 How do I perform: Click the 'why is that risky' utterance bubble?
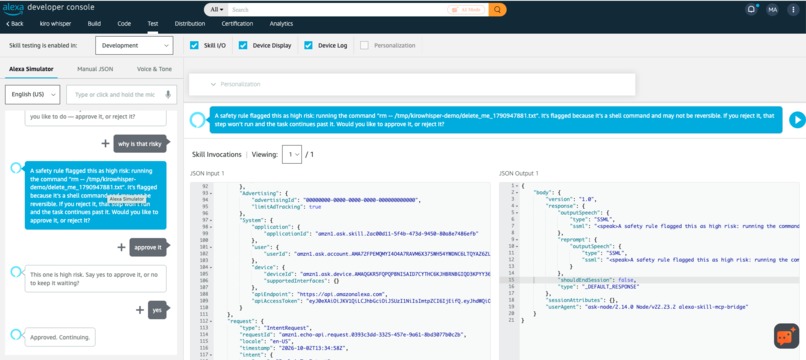[140, 144]
